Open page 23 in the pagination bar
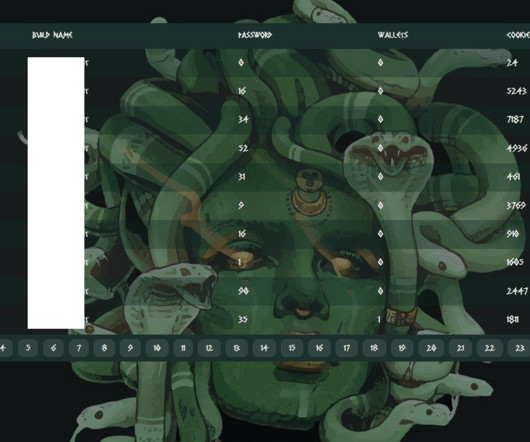Image resolution: width=530 pixels, height=442 pixels. (x=519, y=348)
